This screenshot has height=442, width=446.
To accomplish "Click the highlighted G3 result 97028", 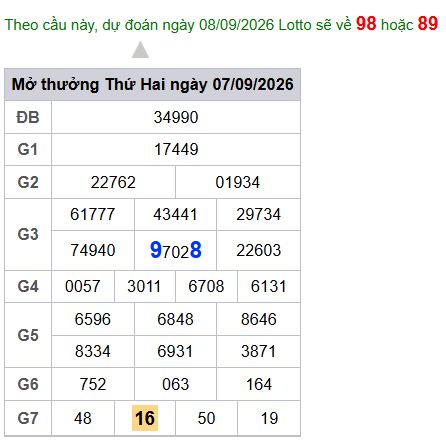I will [x=176, y=250].
